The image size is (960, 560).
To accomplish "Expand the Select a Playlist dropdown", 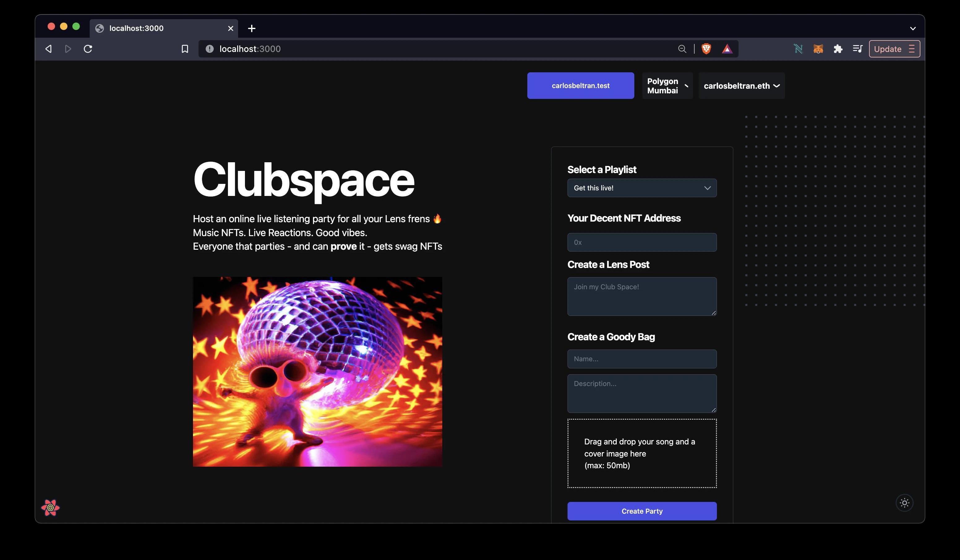I will [x=642, y=188].
